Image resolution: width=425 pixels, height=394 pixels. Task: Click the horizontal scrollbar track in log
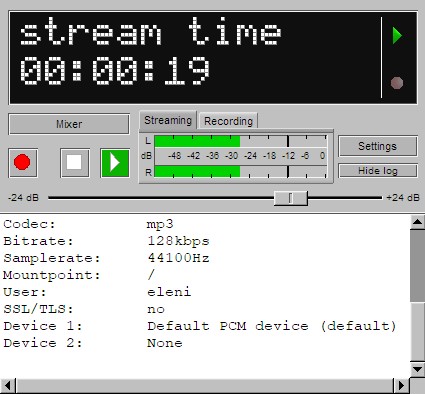[x=205, y=386]
